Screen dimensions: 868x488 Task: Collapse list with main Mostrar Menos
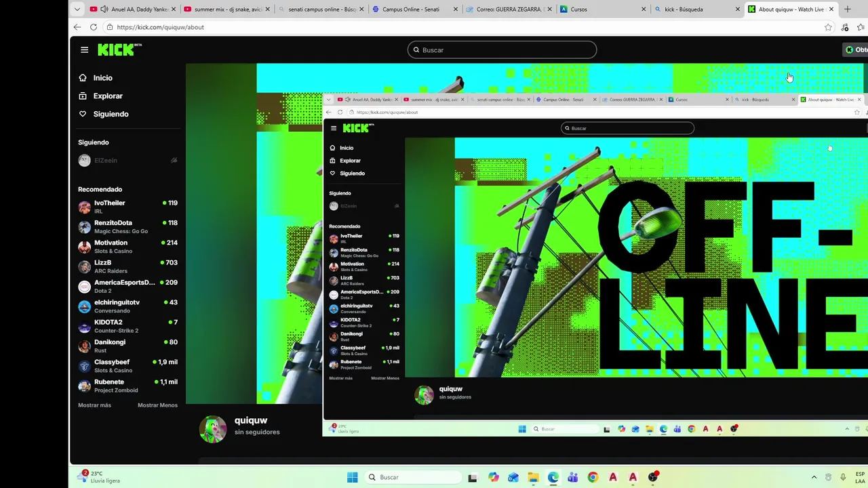[157, 405]
